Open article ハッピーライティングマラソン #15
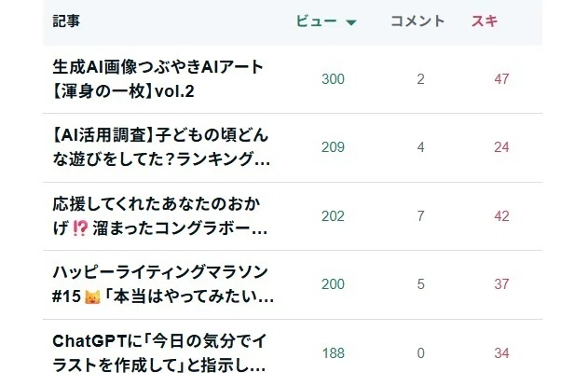Viewport: 588px width, 386px height. click(x=163, y=284)
